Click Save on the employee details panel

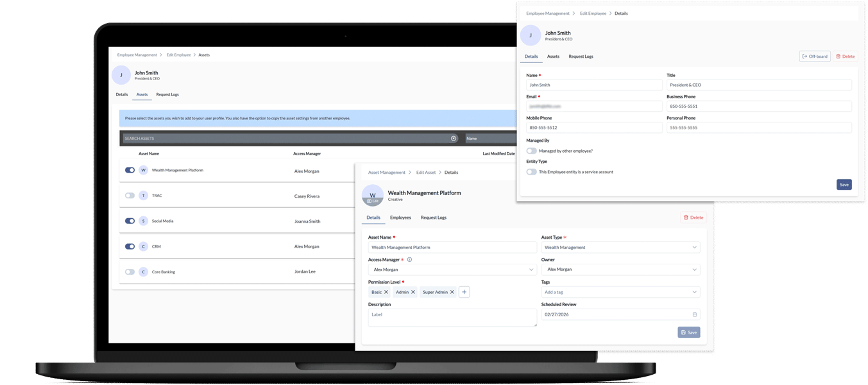(843, 184)
